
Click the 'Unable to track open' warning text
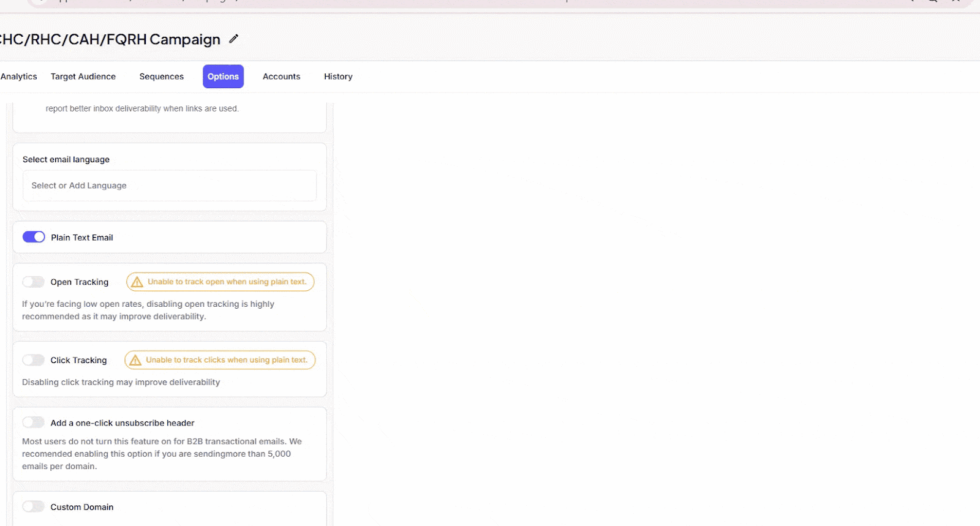tap(227, 282)
